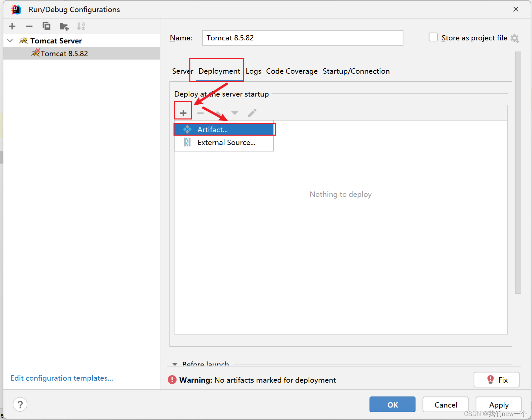
Task: Click the 'Nothing to deploy' placeholder text
Action: [x=341, y=194]
